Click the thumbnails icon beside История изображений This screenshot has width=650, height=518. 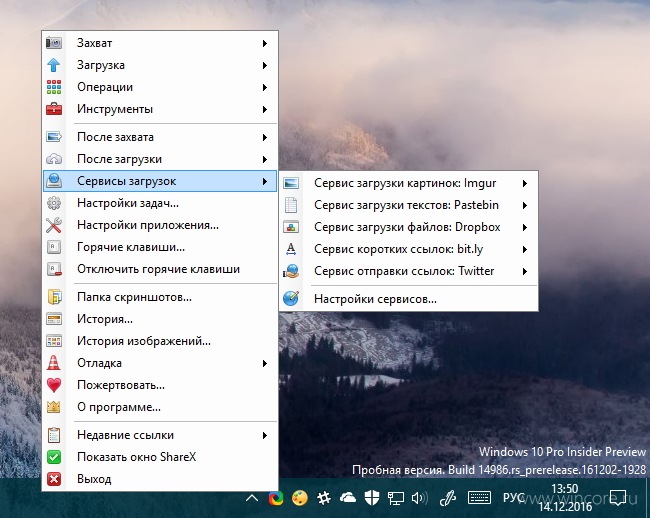tap(54, 341)
